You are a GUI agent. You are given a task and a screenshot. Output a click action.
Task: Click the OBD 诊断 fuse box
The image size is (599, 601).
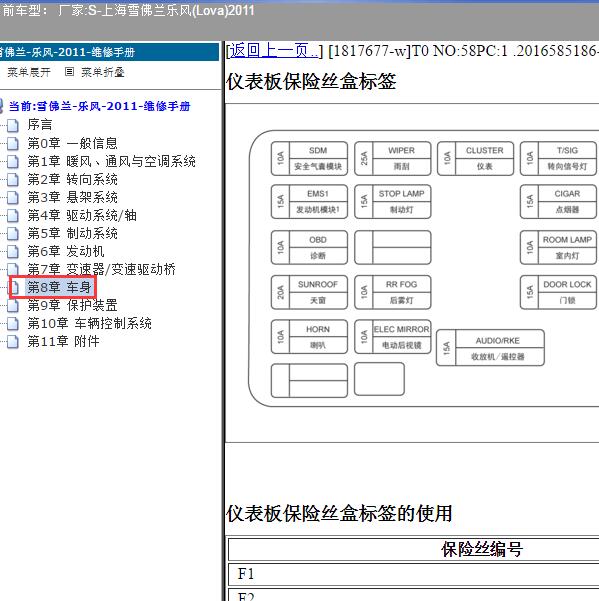click(309, 248)
